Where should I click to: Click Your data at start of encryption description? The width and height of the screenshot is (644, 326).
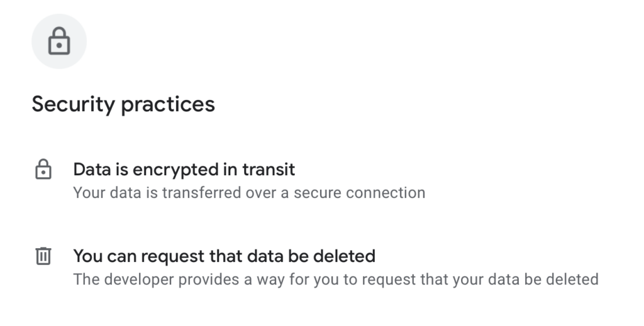[97, 192]
